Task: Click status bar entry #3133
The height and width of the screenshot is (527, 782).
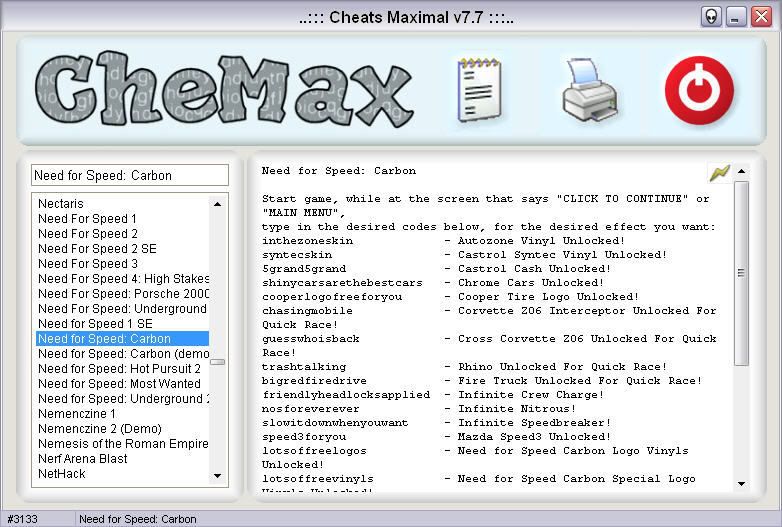Action: [22, 519]
